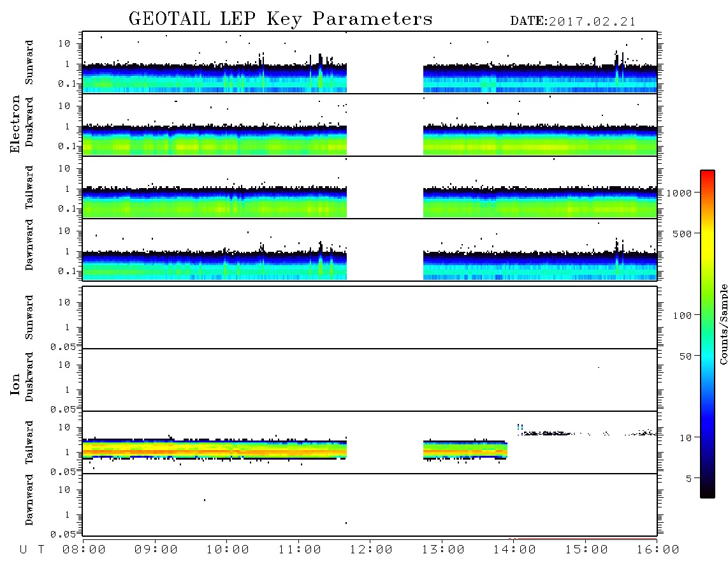
Task: Click the 1000 color bar tick label
Action: [679, 193]
